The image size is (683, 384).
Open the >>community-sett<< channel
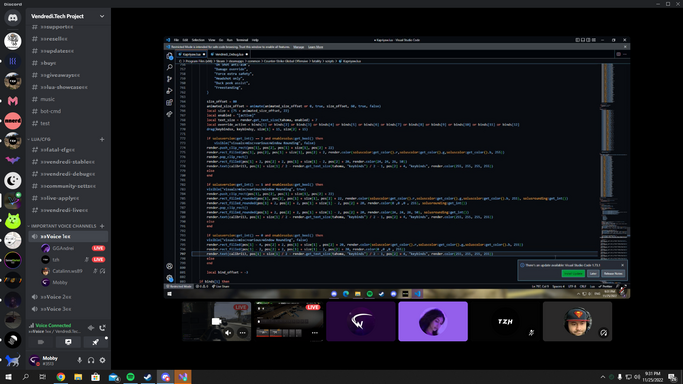tap(68, 186)
